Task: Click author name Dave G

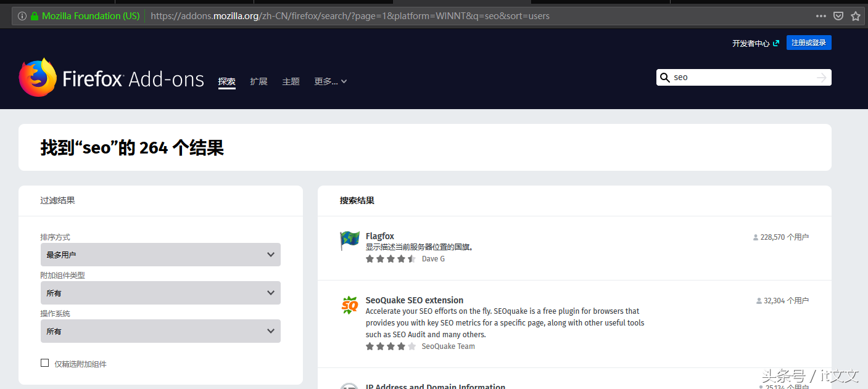Action: coord(433,259)
